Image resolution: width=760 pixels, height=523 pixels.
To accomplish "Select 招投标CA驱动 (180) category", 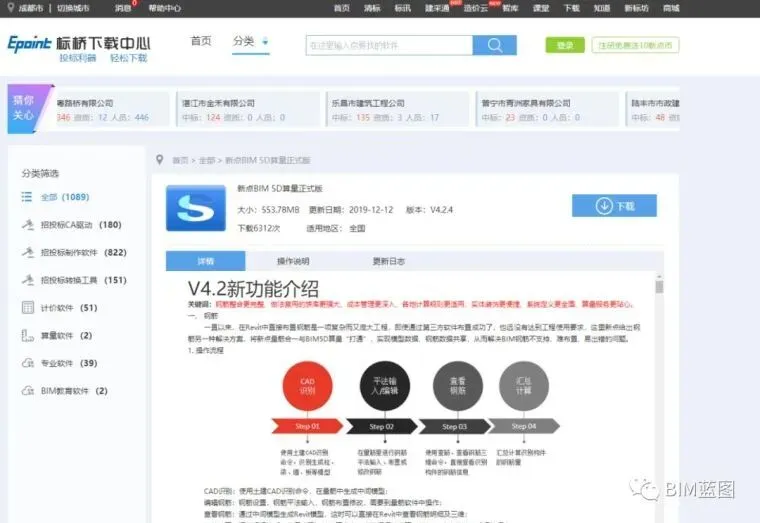I will tap(81, 225).
